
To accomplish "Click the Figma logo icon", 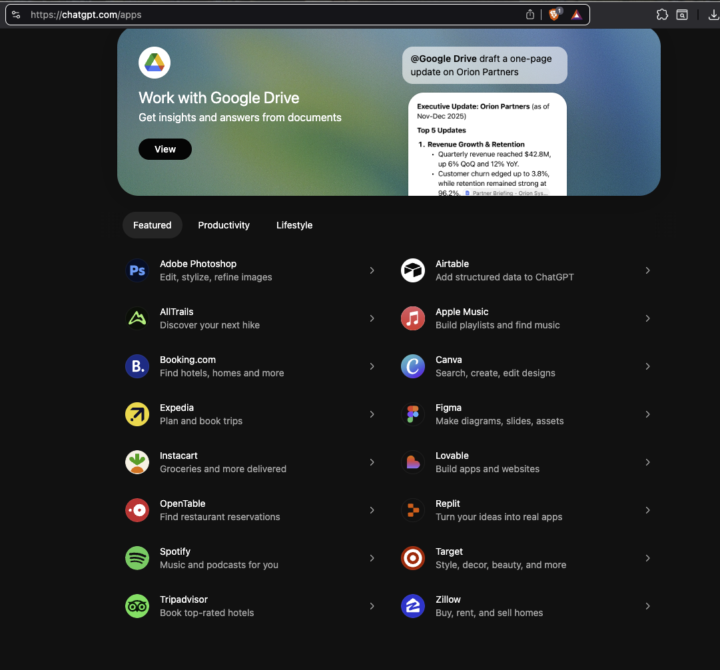I will [413, 414].
